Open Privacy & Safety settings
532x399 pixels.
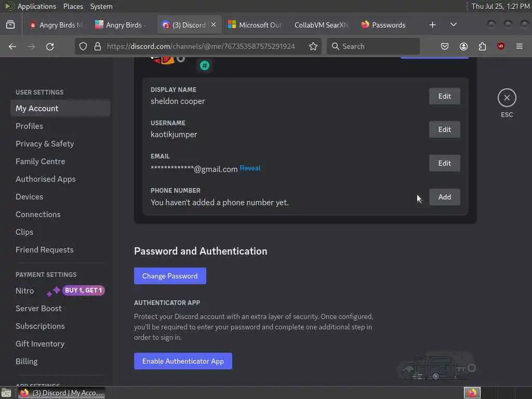click(x=60, y=143)
